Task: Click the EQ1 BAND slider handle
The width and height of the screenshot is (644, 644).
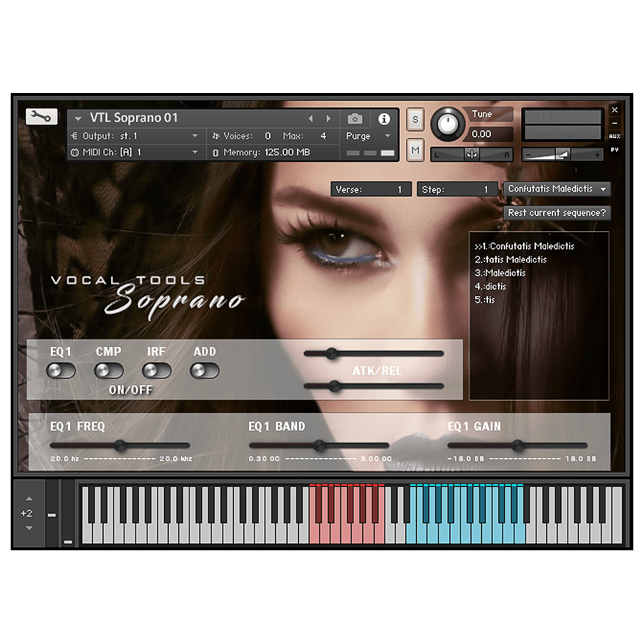Action: pos(320,446)
